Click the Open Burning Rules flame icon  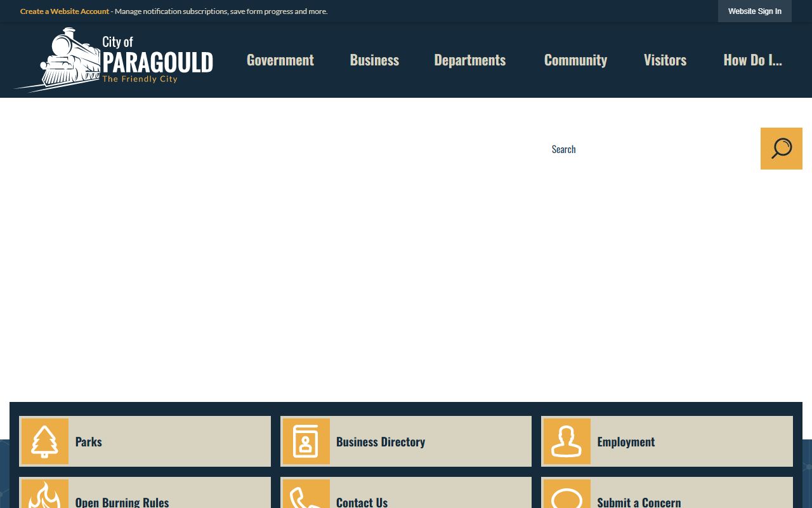tap(45, 494)
